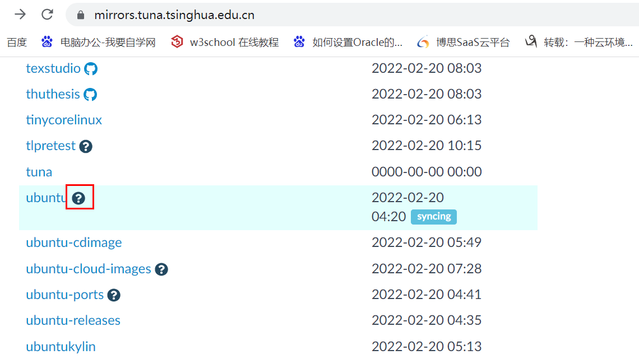The width and height of the screenshot is (639, 364).
Task: Open the ubuntu-cloud-images mirror link
Action: point(89,269)
